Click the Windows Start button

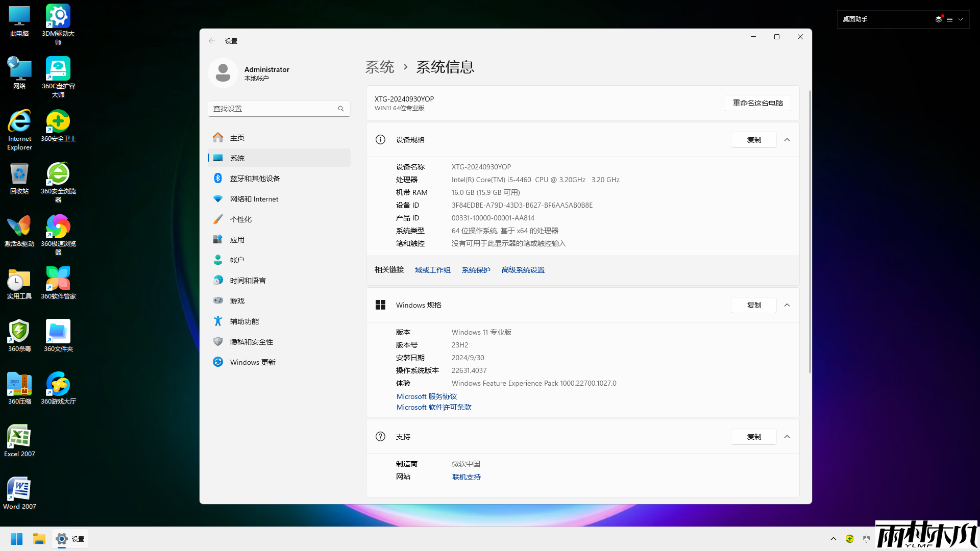pos(17,539)
